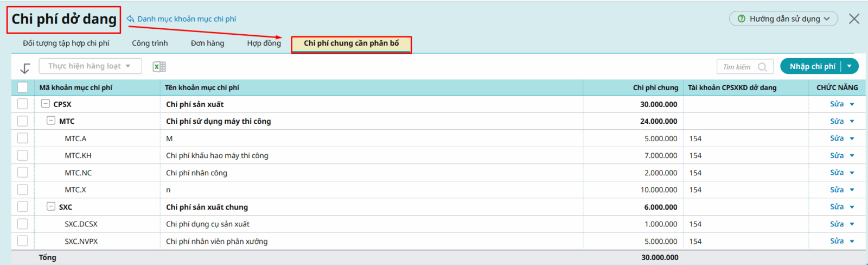This screenshot has width=868, height=265.
Task: Click the sort-down arrow icon in toolbar
Action: click(25, 68)
